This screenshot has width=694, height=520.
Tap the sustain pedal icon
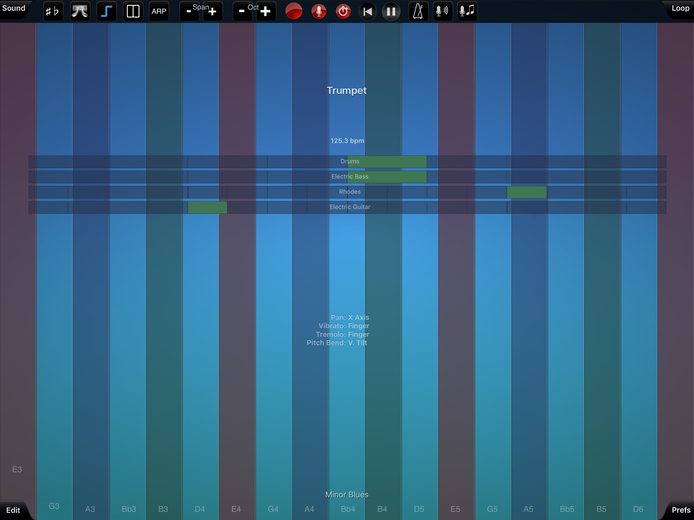tap(80, 12)
